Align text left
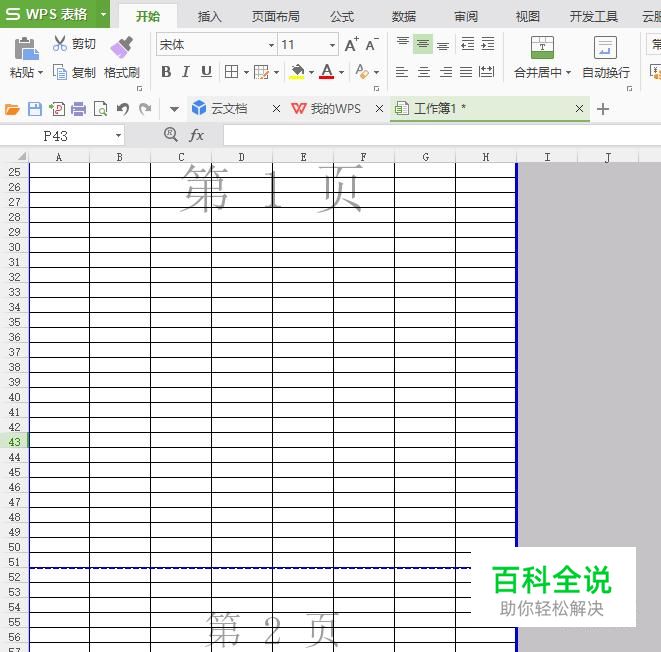The image size is (661, 652). [x=402, y=72]
